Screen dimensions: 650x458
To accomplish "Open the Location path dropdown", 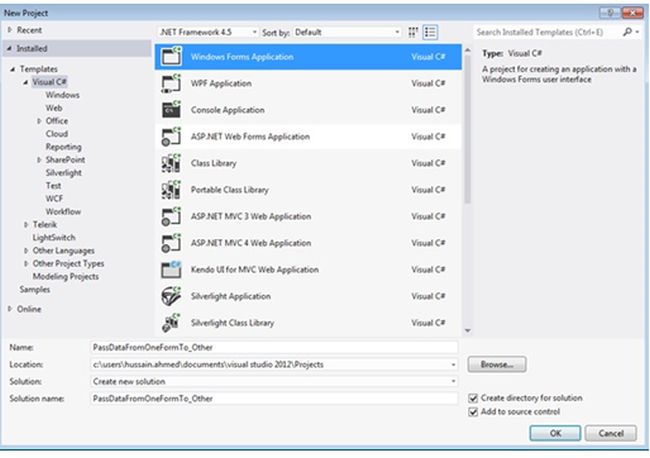I will [453, 365].
